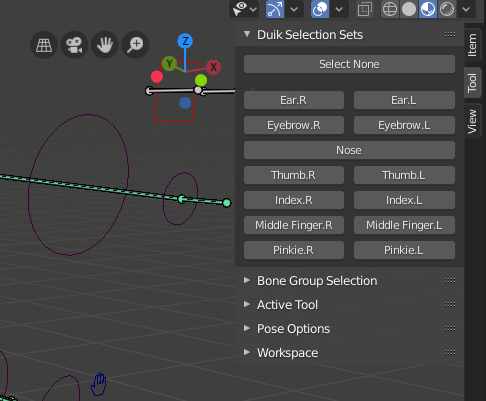The height and width of the screenshot is (401, 486).
Task: Click the Select None button
Action: [x=349, y=64]
